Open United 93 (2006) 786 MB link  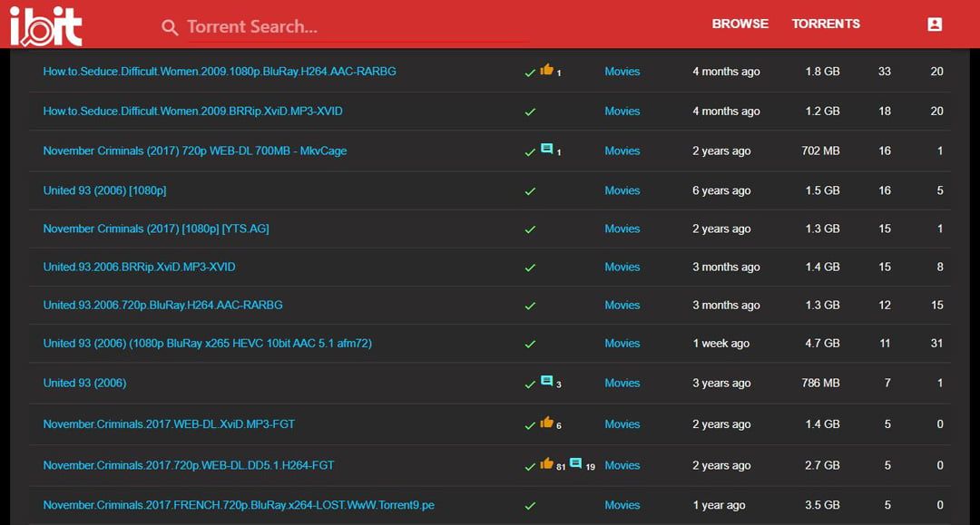(x=84, y=383)
